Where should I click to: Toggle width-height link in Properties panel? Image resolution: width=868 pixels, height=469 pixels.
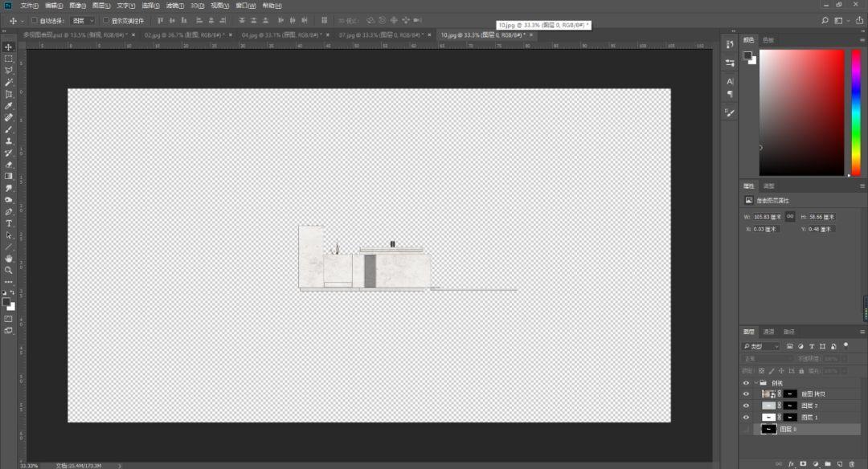coord(790,216)
